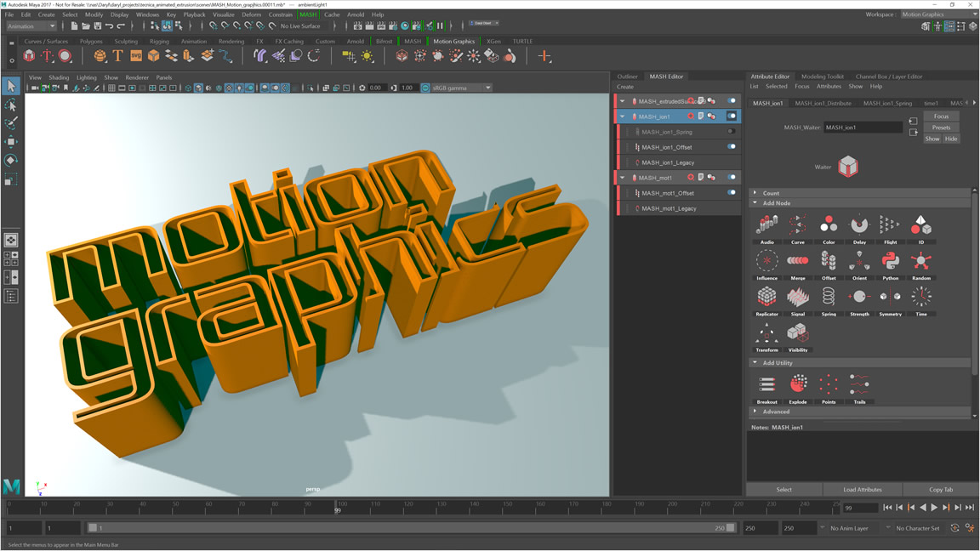Switch to the Outliner tab
The width and height of the screenshot is (980, 551).
coord(627,76)
